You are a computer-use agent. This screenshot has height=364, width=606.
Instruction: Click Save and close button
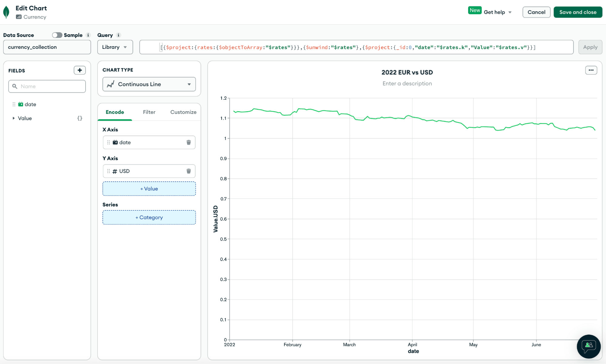click(578, 12)
